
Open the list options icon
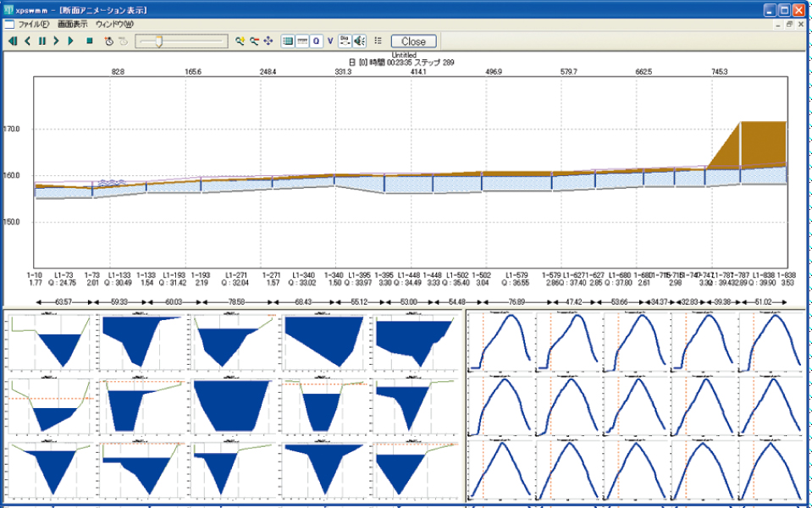coord(378,41)
